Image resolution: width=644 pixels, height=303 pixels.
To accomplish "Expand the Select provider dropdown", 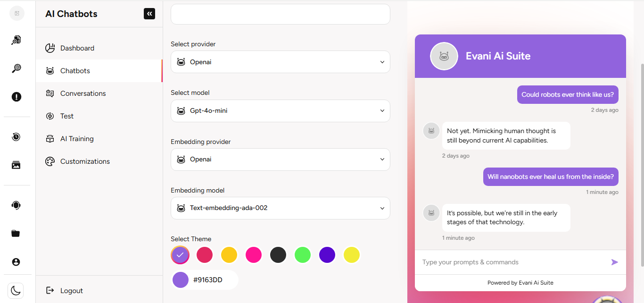I will click(280, 62).
